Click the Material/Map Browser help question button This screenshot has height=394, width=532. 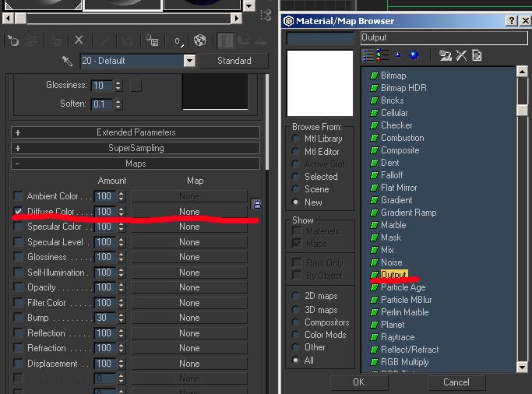click(511, 21)
